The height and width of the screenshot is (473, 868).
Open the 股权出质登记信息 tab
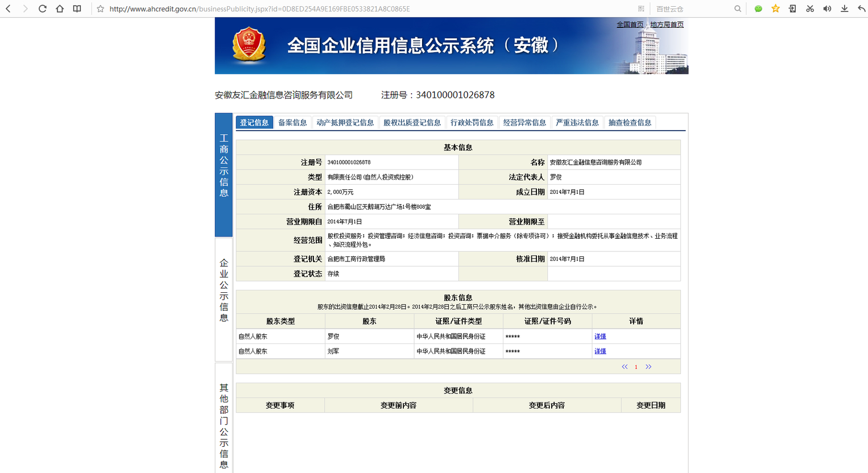tap(412, 122)
